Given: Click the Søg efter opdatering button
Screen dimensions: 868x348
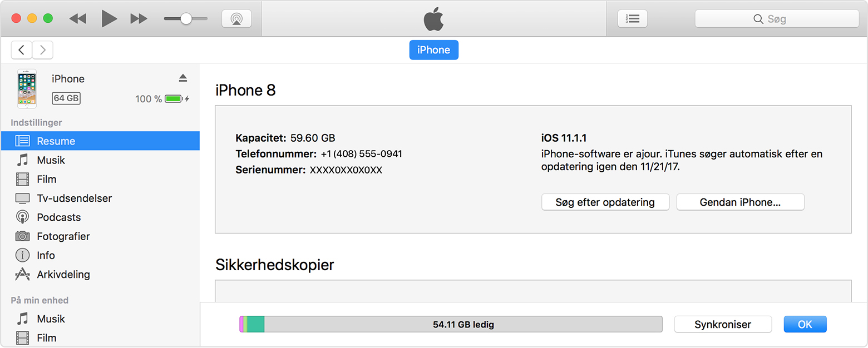Looking at the screenshot, I should [x=605, y=202].
